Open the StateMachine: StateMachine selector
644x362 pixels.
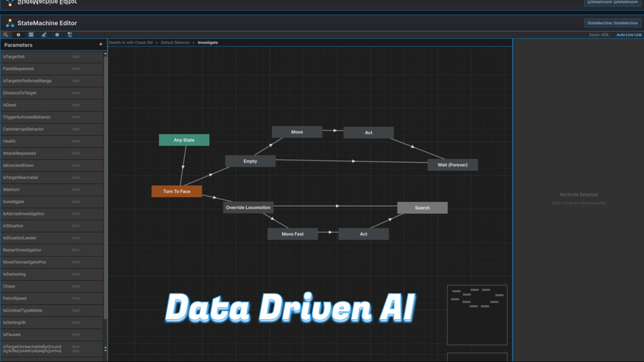coord(612,23)
